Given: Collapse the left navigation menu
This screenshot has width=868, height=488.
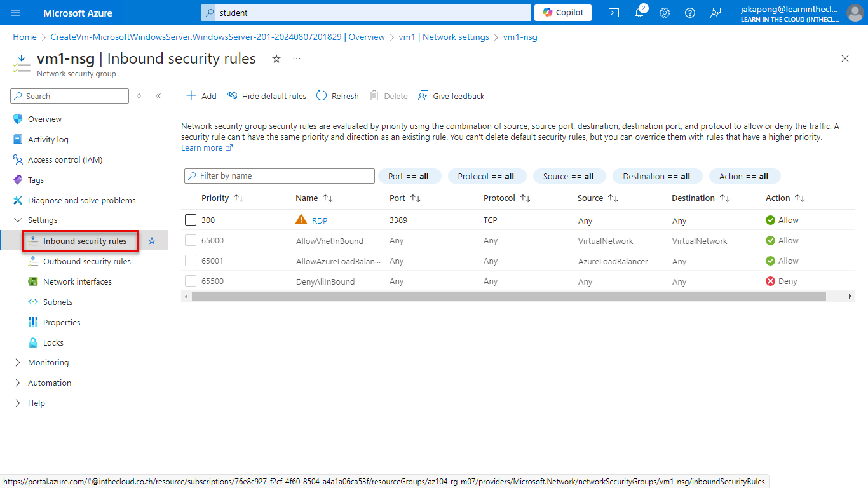Looking at the screenshot, I should click(x=158, y=96).
